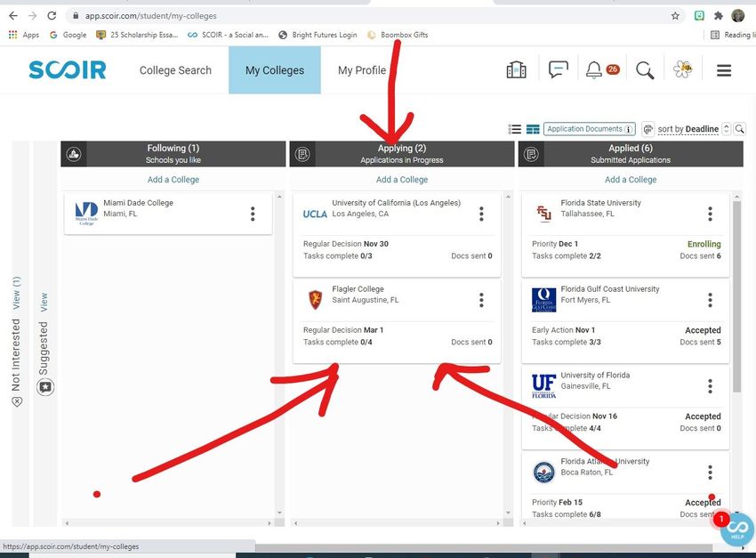The image size is (756, 558).
Task: Open the Google bookmark
Action: [x=68, y=35]
